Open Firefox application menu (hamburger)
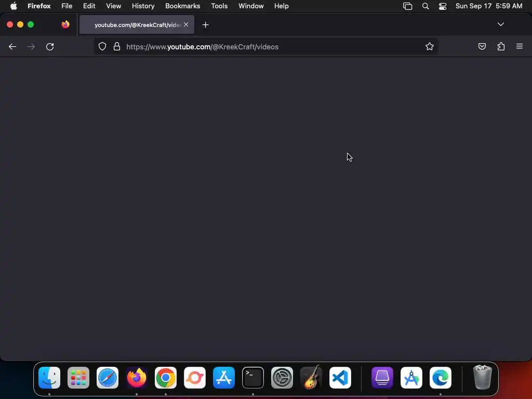532x399 pixels. [x=520, y=46]
